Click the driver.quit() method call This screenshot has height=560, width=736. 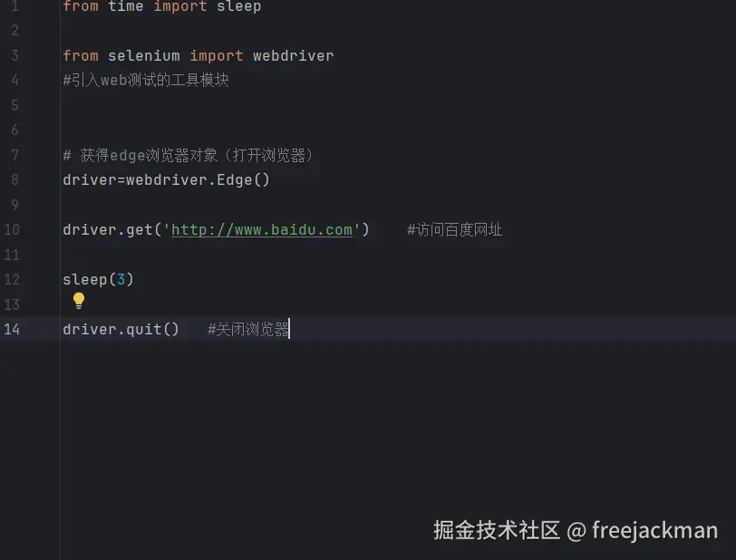(x=121, y=329)
